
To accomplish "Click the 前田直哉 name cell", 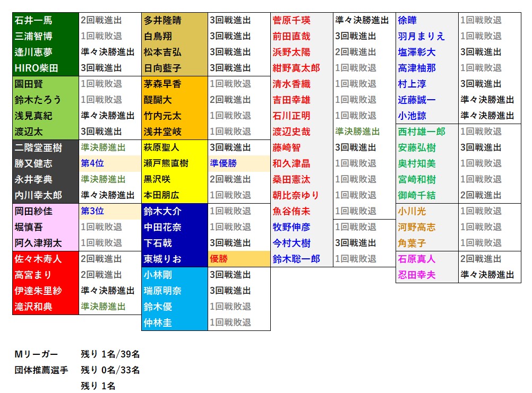I will click(x=302, y=36).
